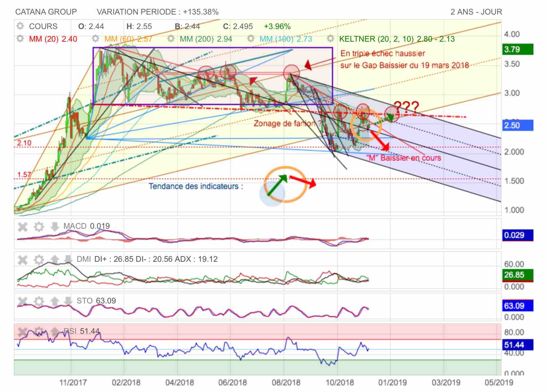Remove the RSI indicator panel
This screenshot has height=392, width=546.
(x=22, y=332)
